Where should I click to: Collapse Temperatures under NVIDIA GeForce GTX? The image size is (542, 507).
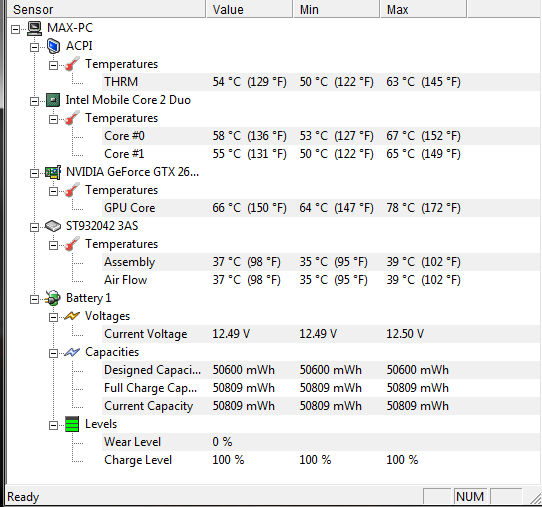tap(53, 191)
